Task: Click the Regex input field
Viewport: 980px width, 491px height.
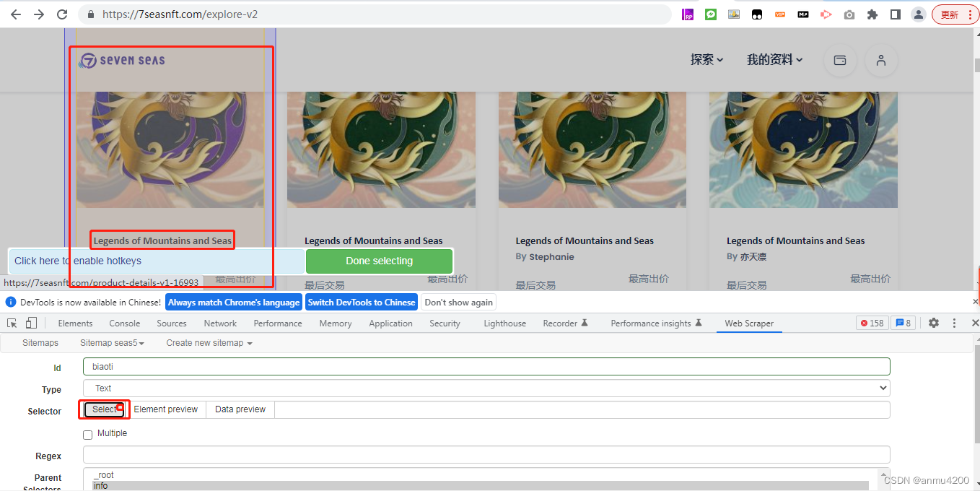Action: (486, 455)
